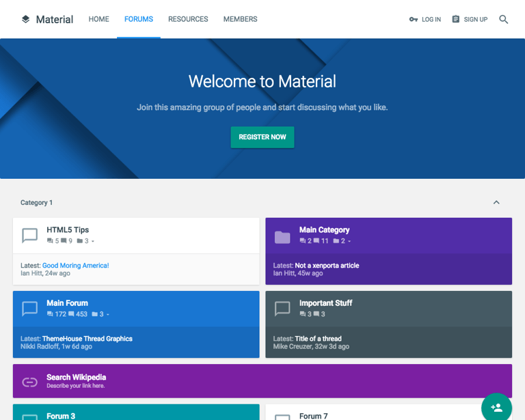Expand Main Category sub-forums dropdown arrow
Screen dimensions: 525x420
[349, 241]
